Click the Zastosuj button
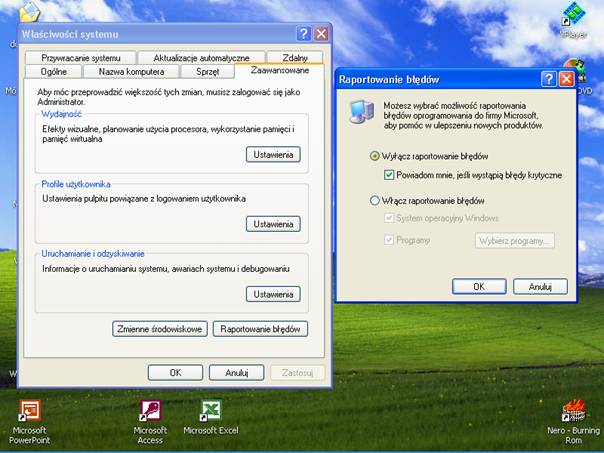 297,372
